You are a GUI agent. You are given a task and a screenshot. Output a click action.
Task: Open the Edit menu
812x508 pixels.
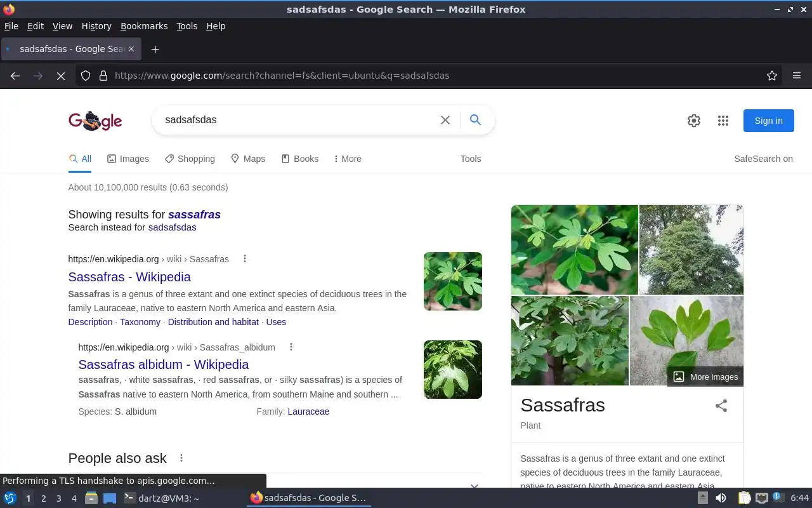pyautogui.click(x=35, y=26)
